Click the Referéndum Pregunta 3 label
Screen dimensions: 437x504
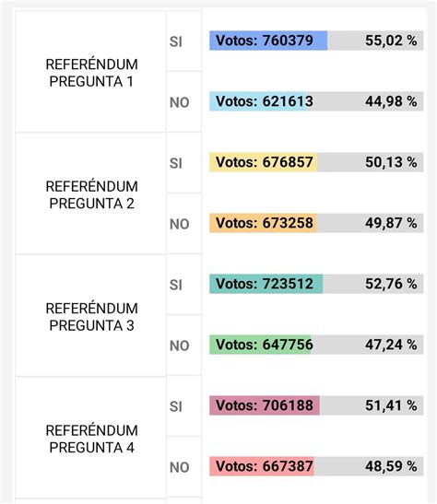(x=91, y=317)
